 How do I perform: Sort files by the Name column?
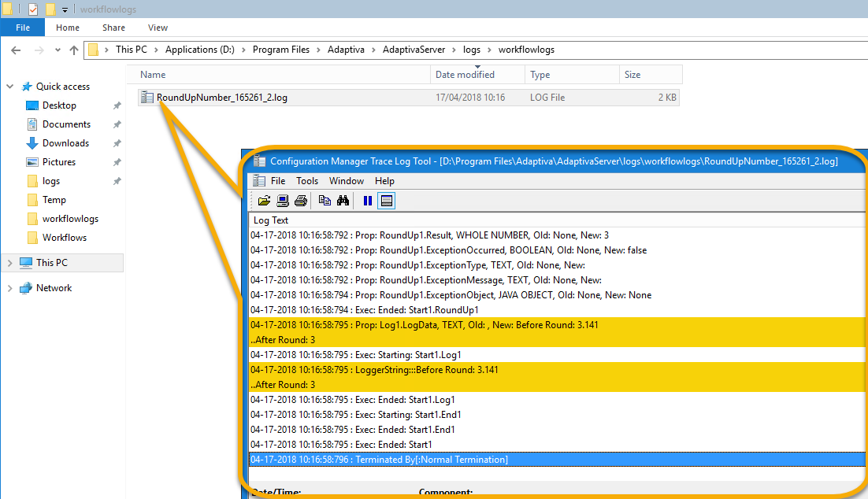[279, 75]
